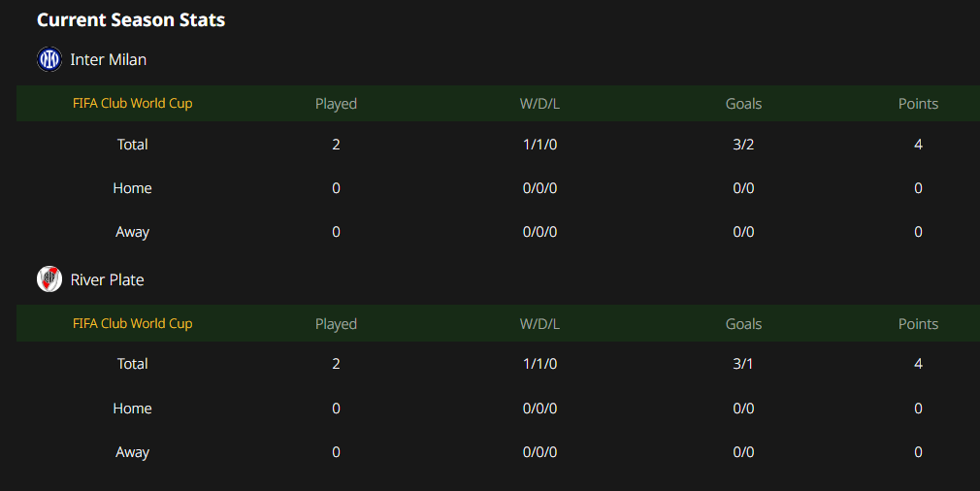Click Points column header in Inter Milan table
The height and width of the screenshot is (491, 980).
click(918, 104)
